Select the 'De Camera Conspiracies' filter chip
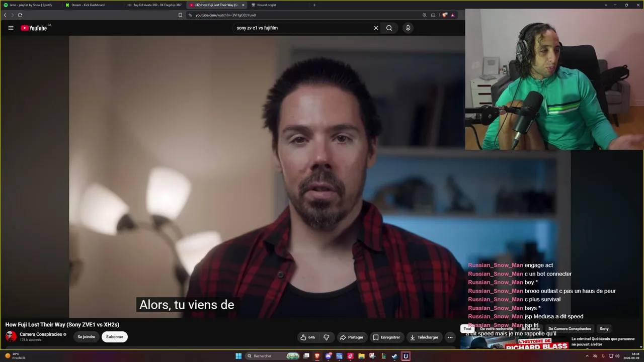This screenshot has width=644, height=362. pyautogui.click(x=570, y=329)
